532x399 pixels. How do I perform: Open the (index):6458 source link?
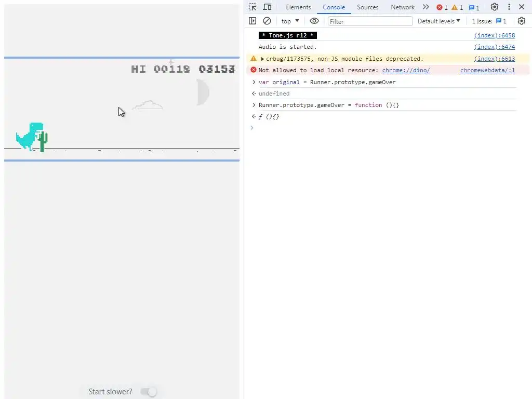(x=495, y=35)
